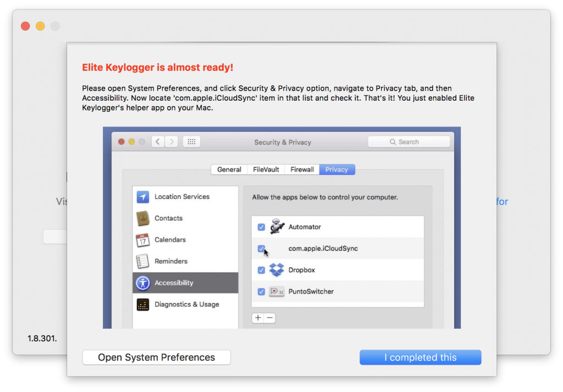
Task: Confirm with I completed this button
Action: [x=420, y=357]
